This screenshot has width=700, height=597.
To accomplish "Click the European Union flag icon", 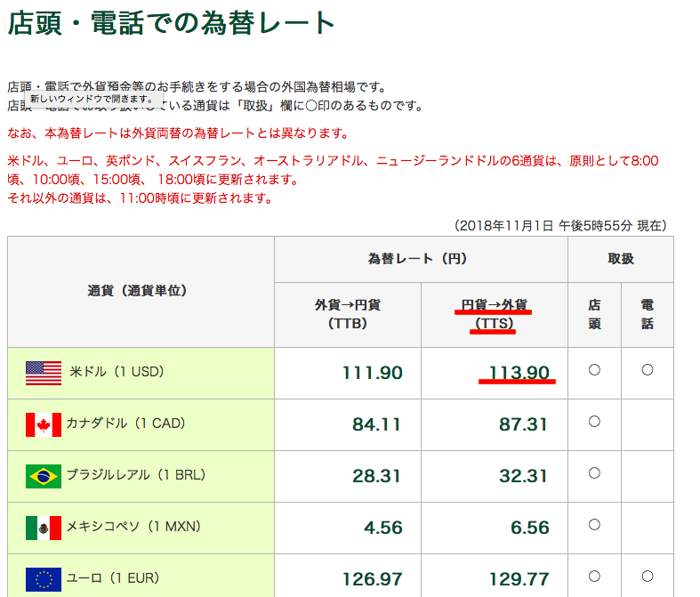I will click(44, 579).
